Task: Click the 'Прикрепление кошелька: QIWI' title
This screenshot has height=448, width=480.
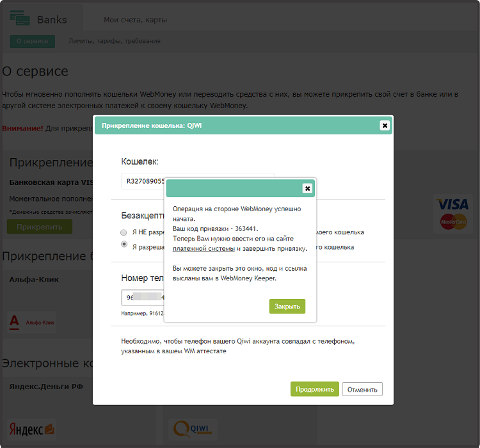Action: 152,125
